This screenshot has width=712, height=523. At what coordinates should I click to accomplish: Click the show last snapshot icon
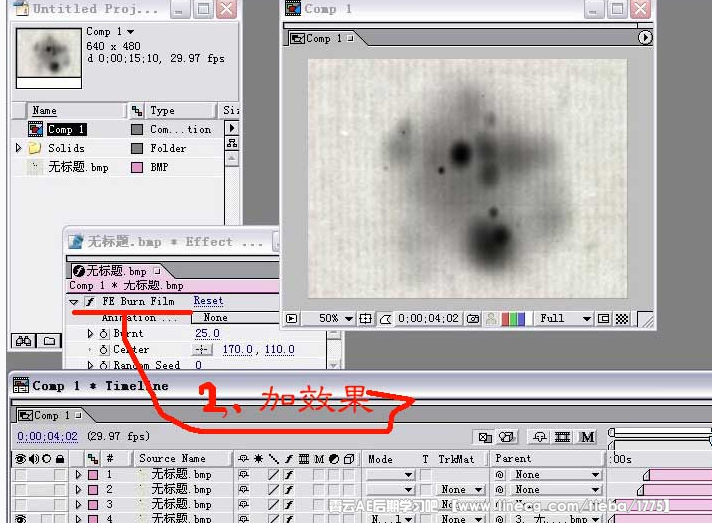point(491,319)
